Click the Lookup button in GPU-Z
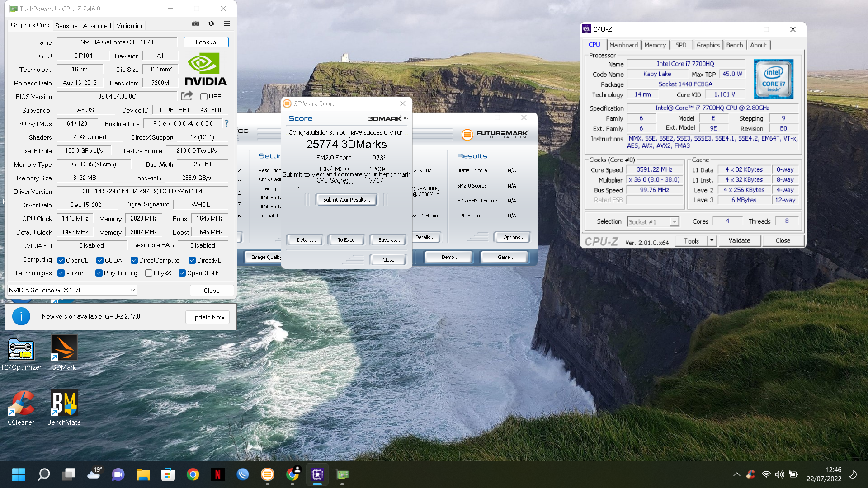Screen dimensions: 868x488 pos(206,42)
